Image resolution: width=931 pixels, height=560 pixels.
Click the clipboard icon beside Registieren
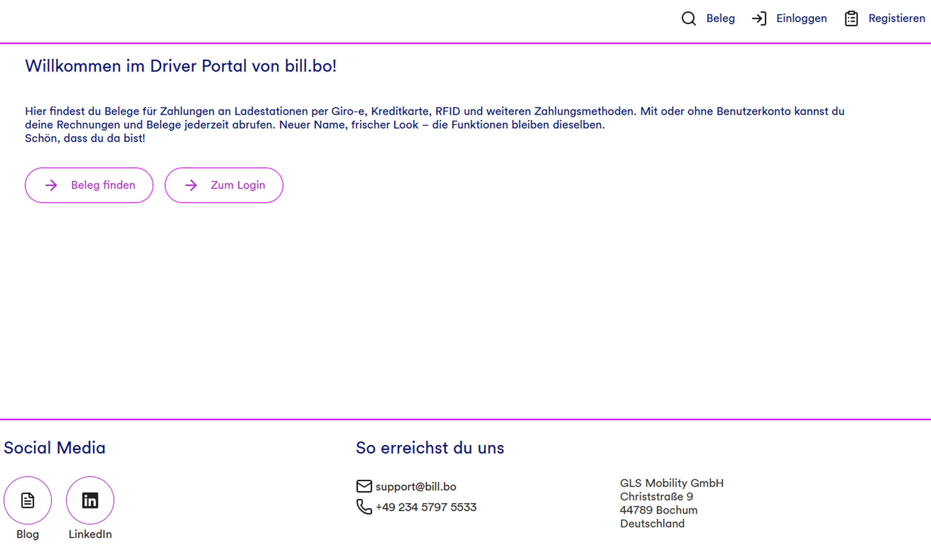click(851, 18)
